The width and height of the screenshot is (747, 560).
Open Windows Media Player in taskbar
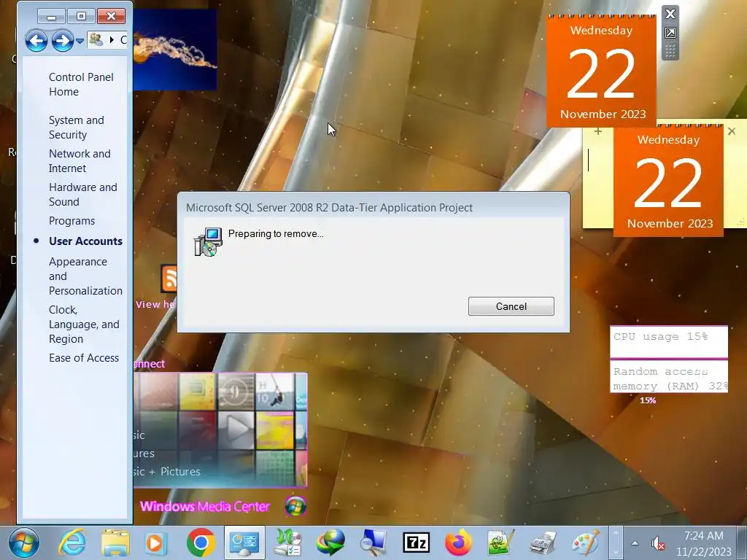coord(155,542)
